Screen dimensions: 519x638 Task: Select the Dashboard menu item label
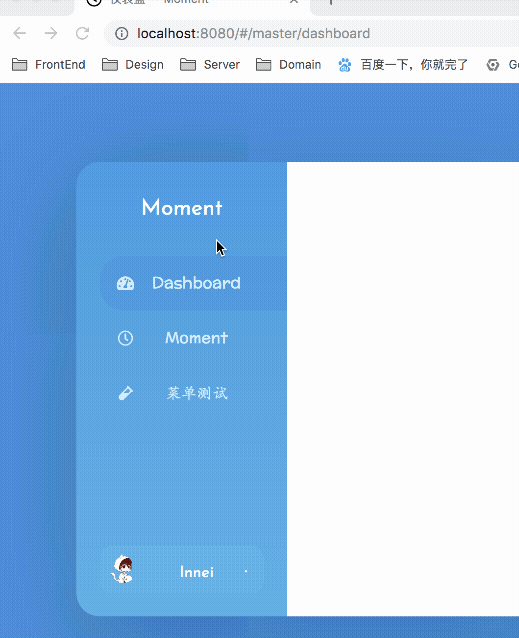click(196, 283)
